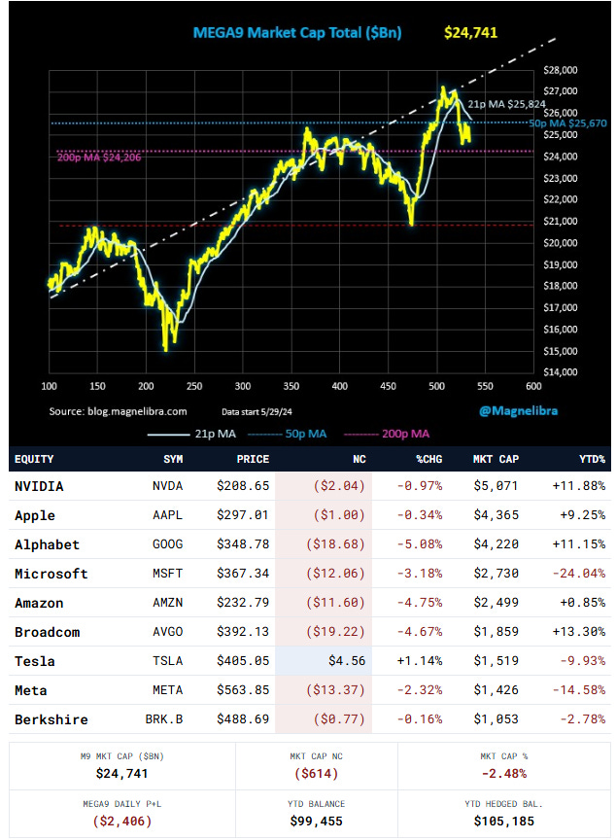This screenshot has width=616, height=840.
Task: Select the Broadcom equity name
Action: click(x=47, y=632)
